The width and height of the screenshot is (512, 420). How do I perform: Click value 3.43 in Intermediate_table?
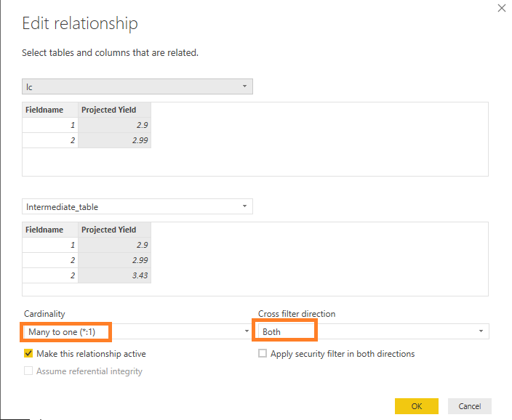pos(114,275)
